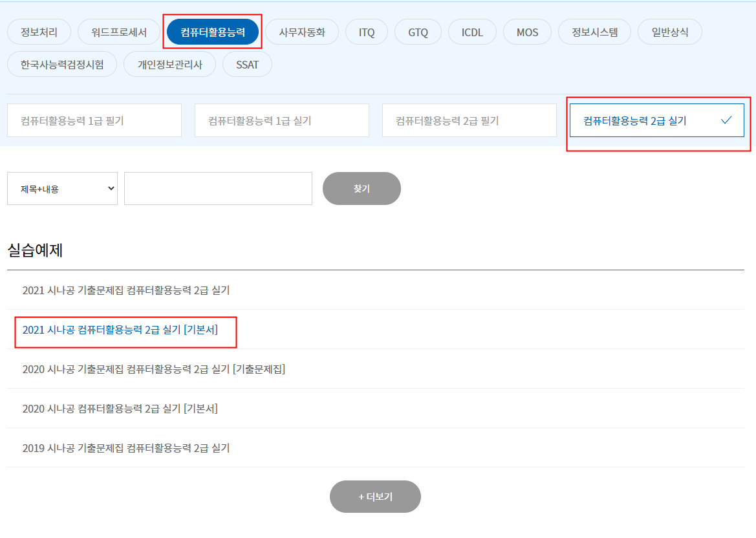Open 2020 시나공 기출문제집 2급 실기 [기출문제집]
The image size is (756, 538).
[154, 369]
